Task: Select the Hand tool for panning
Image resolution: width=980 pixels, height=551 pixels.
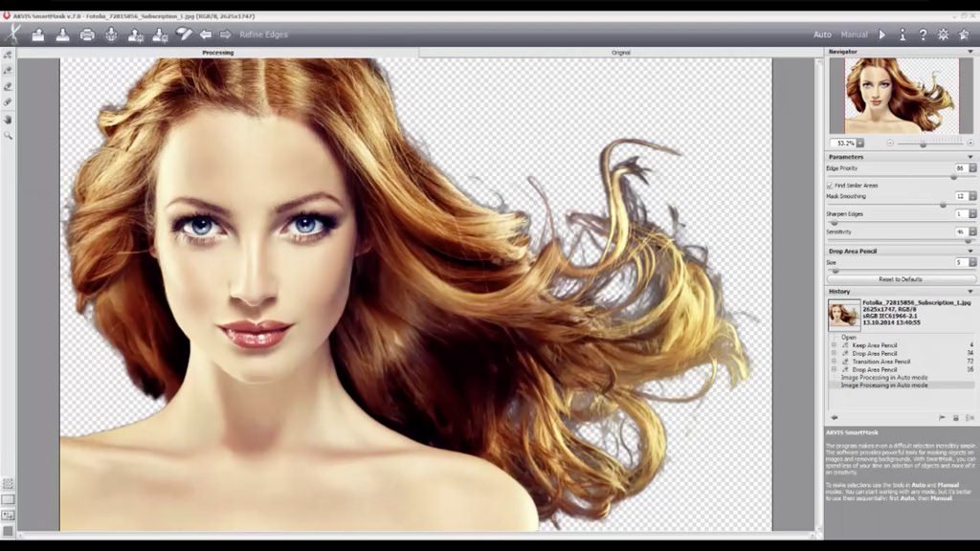Action: tap(8, 121)
